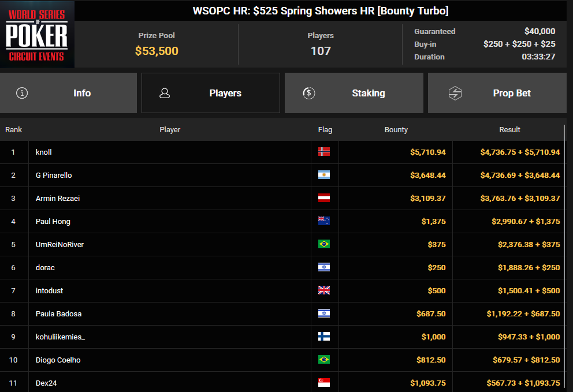The height and width of the screenshot is (392, 573).
Task: Click Argentina flag next to G Pinarello
Action: [x=324, y=174]
